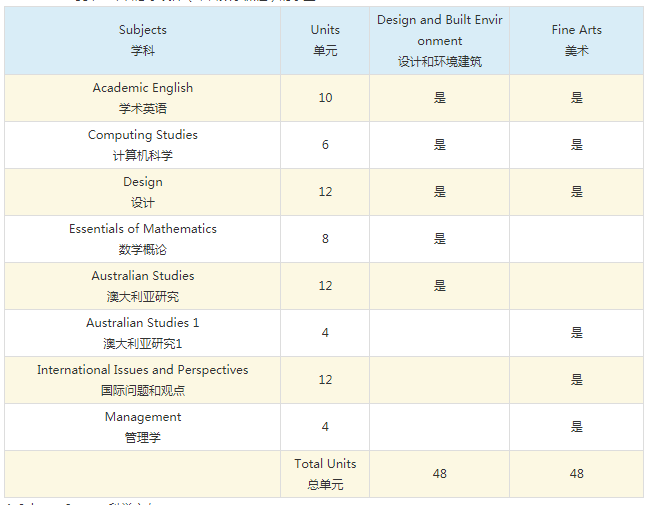This screenshot has width=651, height=505.
Task: Click the Computing Studies units value 6
Action: (325, 145)
